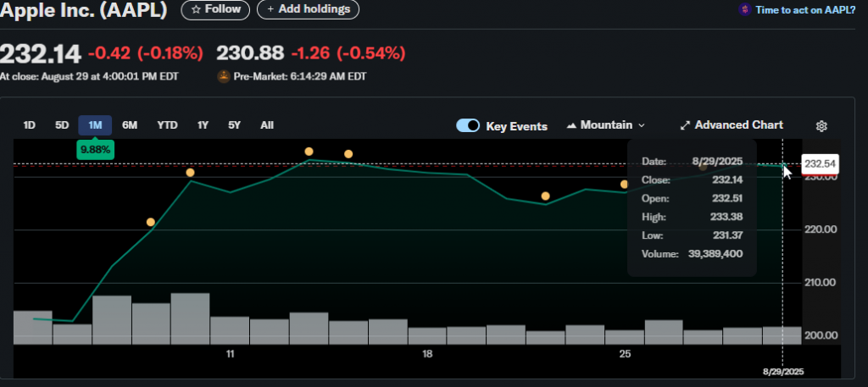
Task: Open Advanced Chart
Action: click(x=732, y=125)
